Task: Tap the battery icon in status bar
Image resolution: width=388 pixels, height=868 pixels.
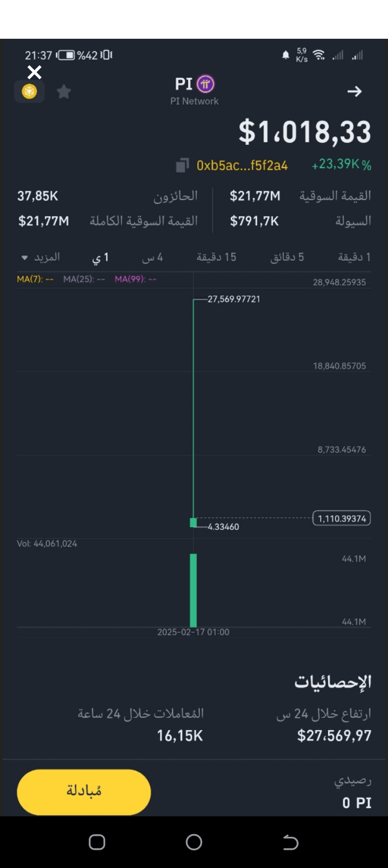Action: (x=65, y=55)
